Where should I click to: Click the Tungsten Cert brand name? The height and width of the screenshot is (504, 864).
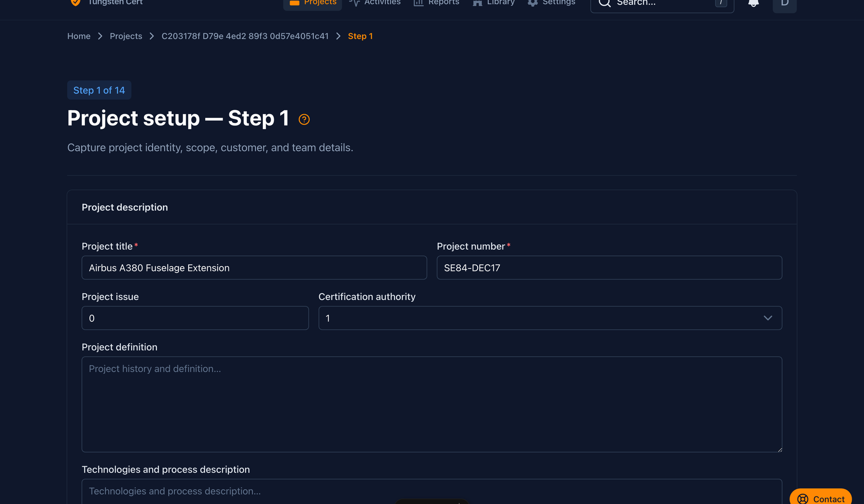pyautogui.click(x=115, y=3)
